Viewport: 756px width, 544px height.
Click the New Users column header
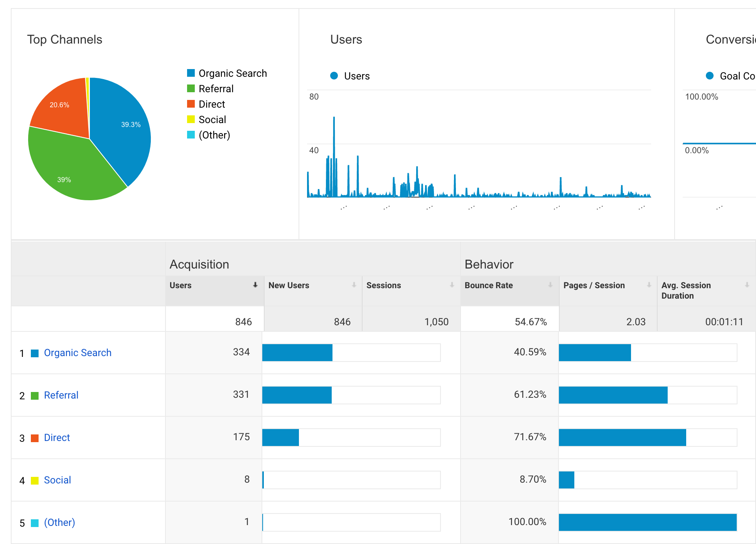313,291
